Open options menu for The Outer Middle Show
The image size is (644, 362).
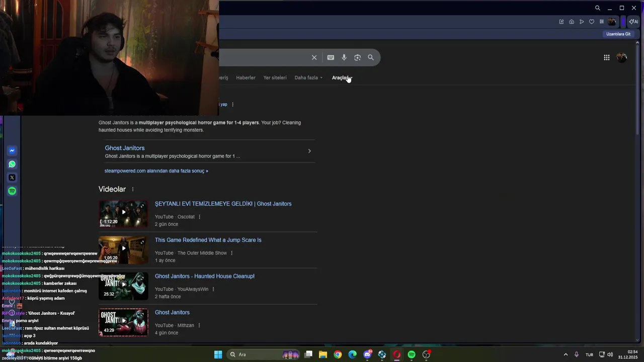pyautogui.click(x=231, y=253)
